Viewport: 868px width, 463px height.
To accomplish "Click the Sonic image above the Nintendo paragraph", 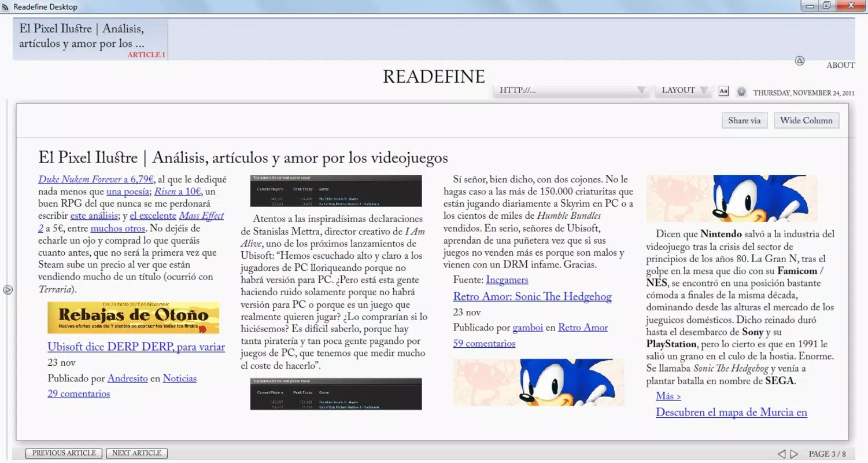I will point(732,199).
